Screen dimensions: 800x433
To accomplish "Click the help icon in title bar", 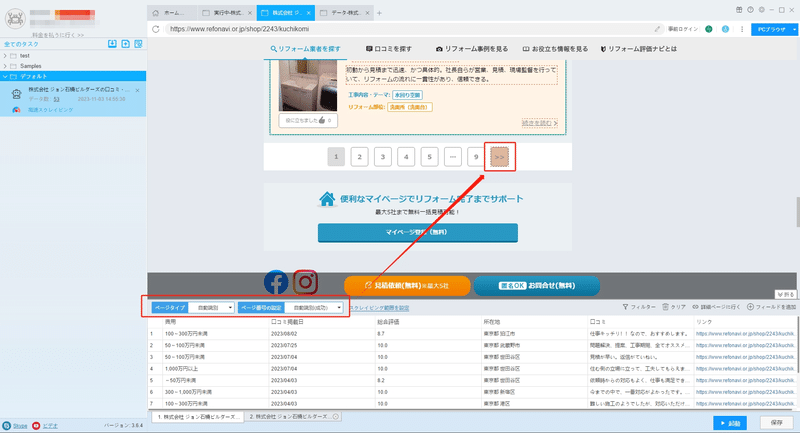I will tap(750, 10).
